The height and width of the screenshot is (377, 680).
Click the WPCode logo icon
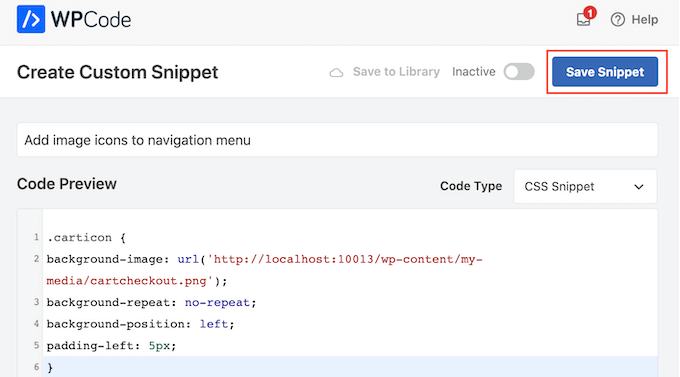pos(31,19)
